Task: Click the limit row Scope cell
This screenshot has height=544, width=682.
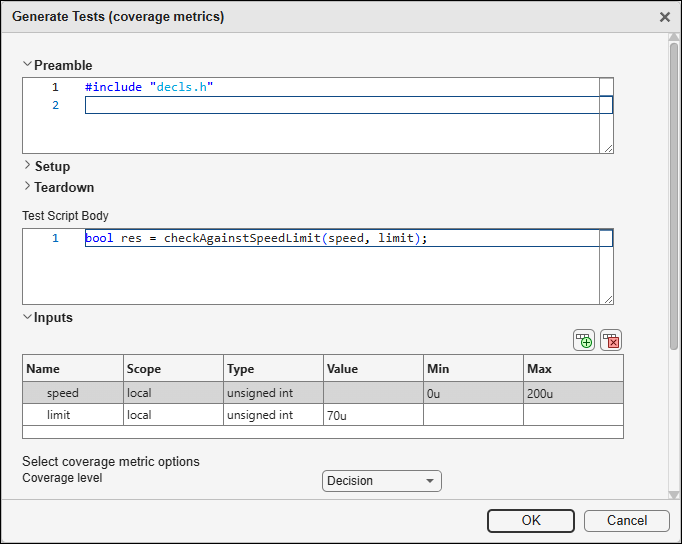Action: point(174,415)
